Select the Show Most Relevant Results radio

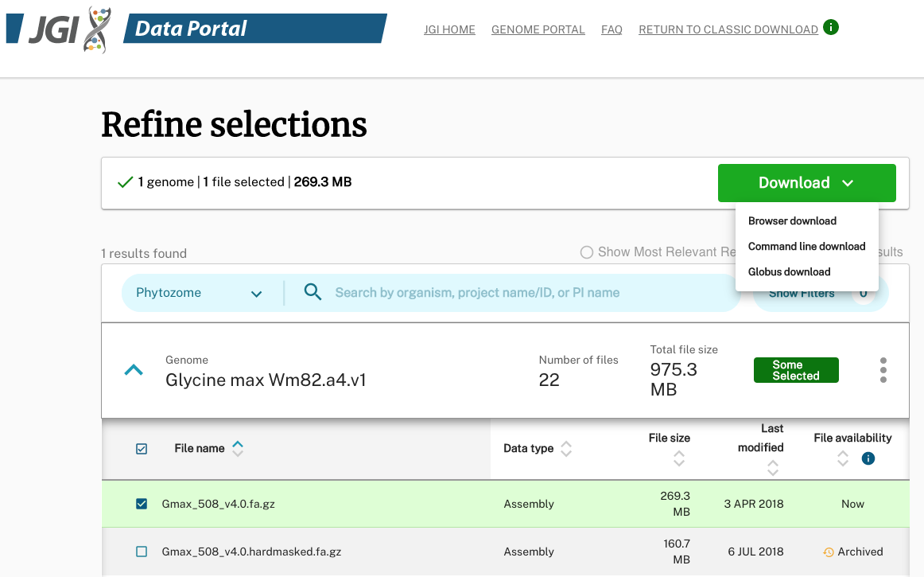click(x=586, y=252)
